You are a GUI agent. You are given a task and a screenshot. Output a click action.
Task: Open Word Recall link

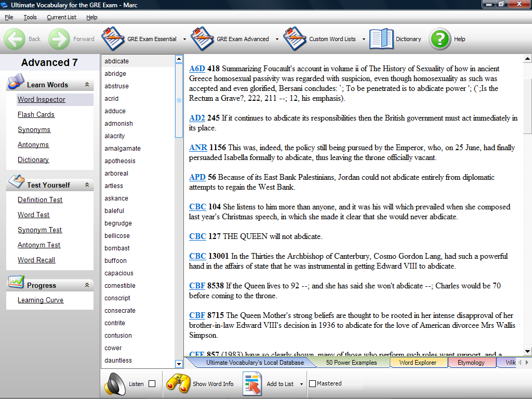click(36, 260)
